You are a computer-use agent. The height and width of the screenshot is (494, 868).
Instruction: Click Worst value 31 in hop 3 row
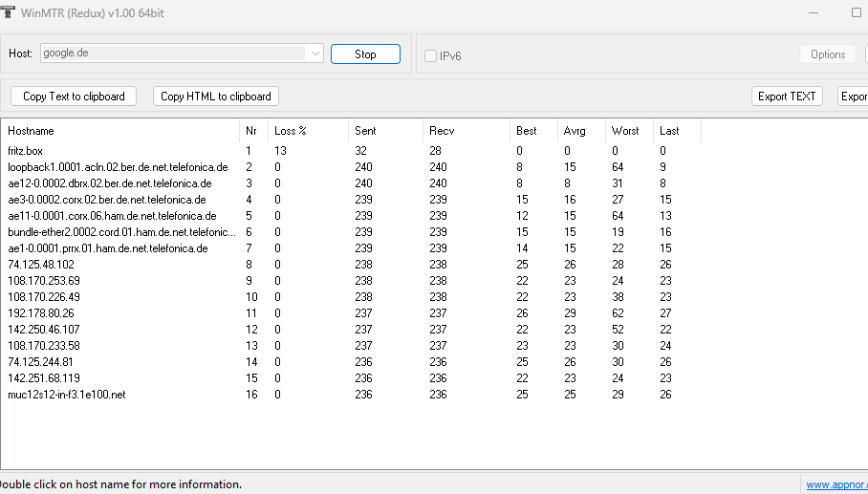click(x=618, y=183)
